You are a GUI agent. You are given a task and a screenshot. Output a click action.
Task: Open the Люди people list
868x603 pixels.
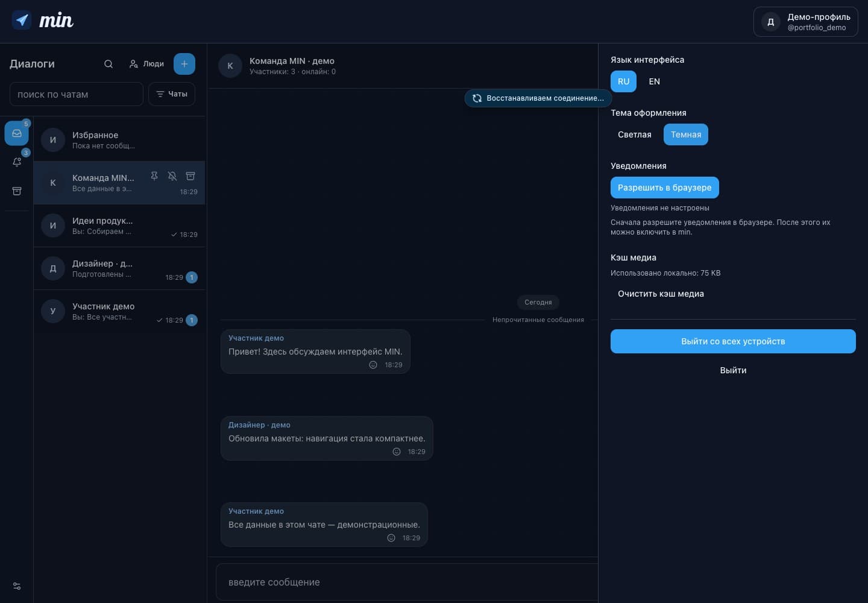(x=146, y=64)
